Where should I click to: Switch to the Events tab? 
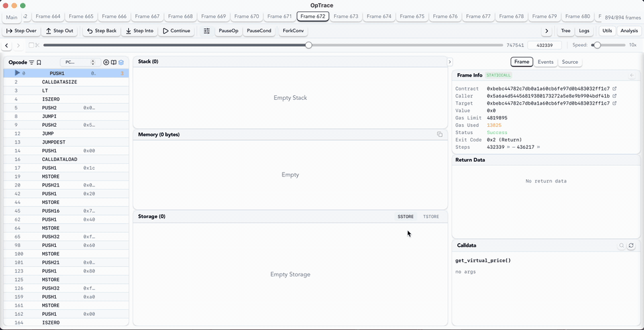pos(545,62)
